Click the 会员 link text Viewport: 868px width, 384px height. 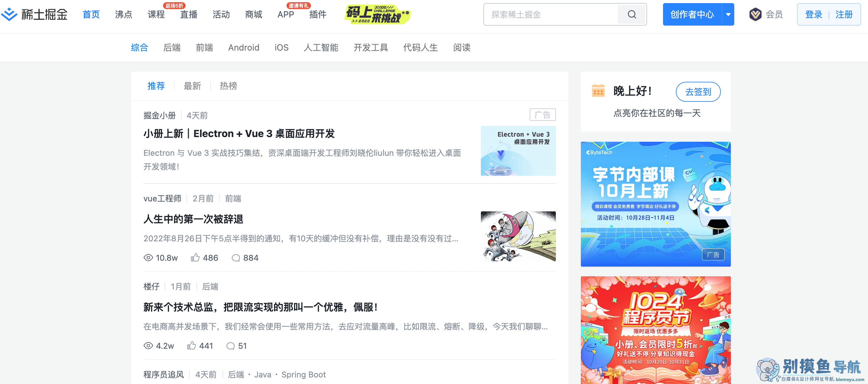774,14
